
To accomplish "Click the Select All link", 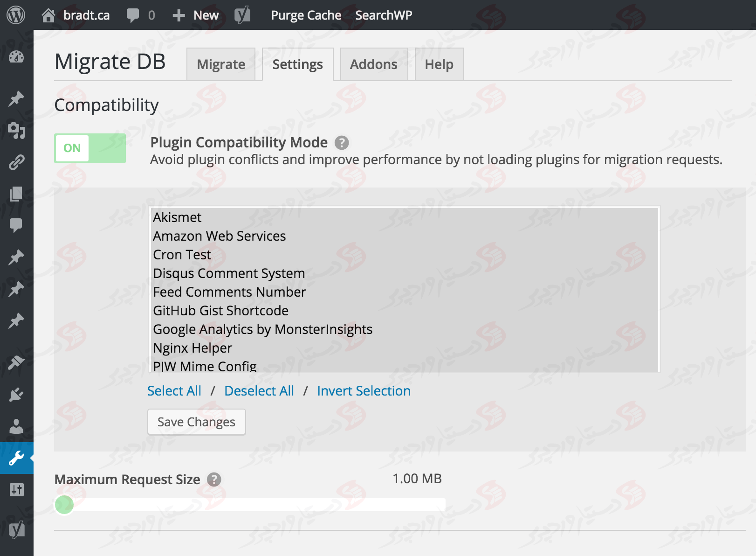I will tap(174, 391).
